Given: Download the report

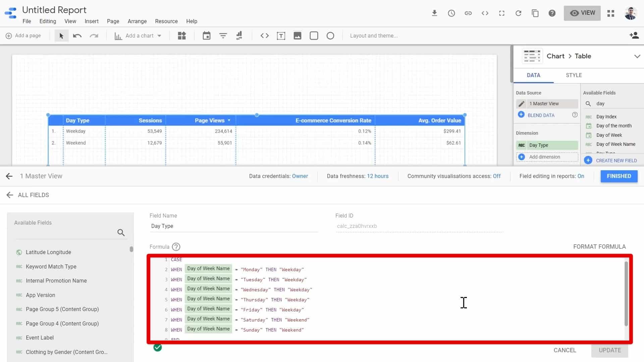Looking at the screenshot, I should (x=435, y=13).
